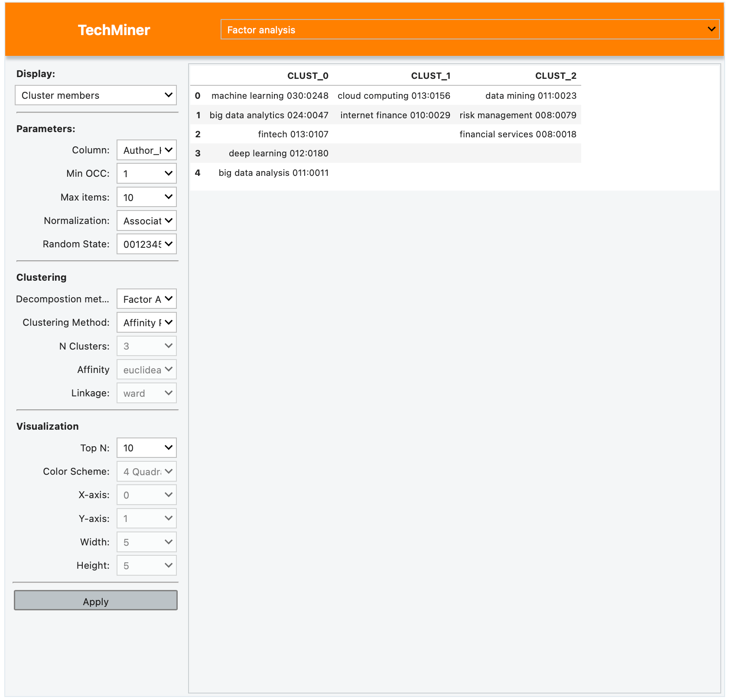Open the Clustering Method dropdown
This screenshot has height=700, width=729.
[146, 322]
